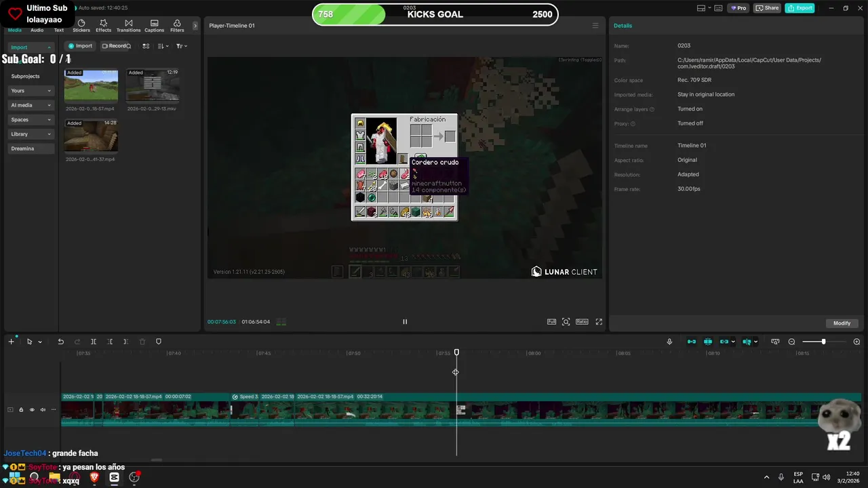Open the Stickers panel
This screenshot has height=488, width=868.
pos(81,26)
